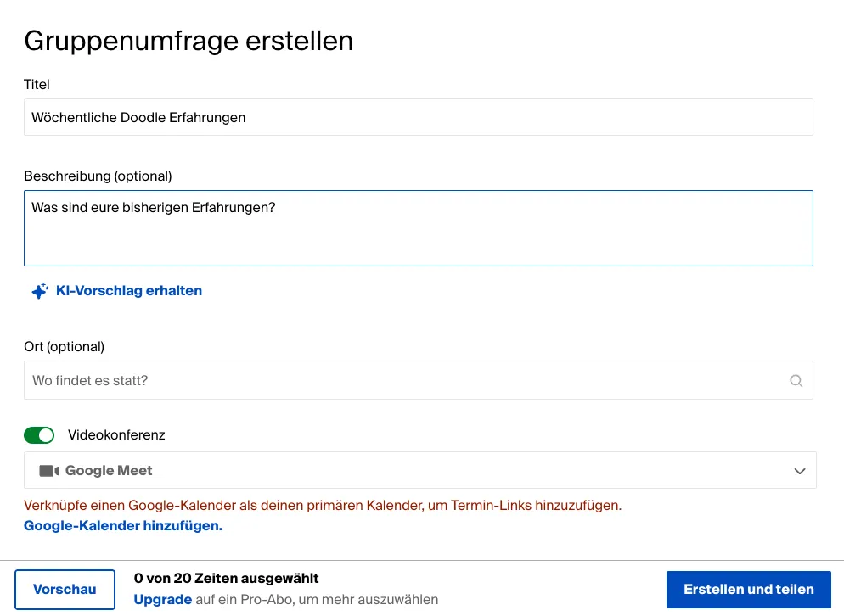
Task: Open the Google-Kalender hinzufügen link
Action: (123, 526)
